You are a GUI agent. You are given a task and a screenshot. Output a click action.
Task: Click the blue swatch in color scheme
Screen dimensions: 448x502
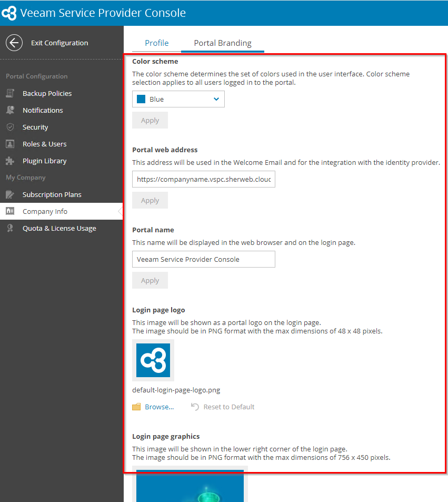tap(141, 99)
